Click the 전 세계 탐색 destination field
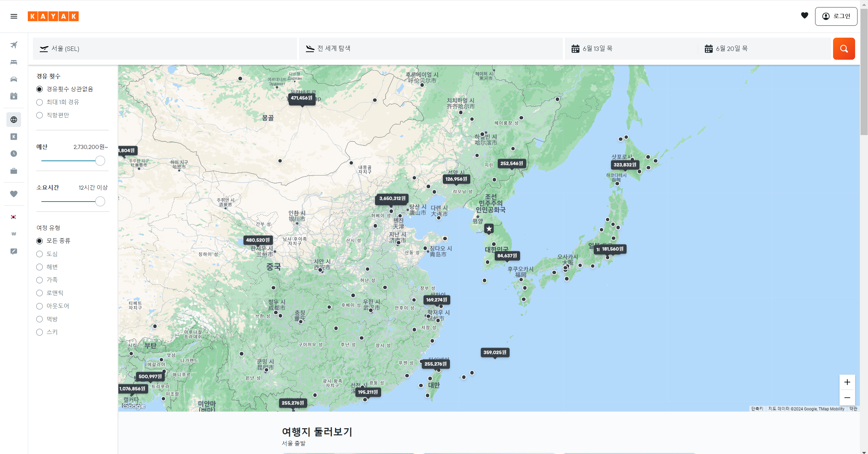 pos(431,49)
